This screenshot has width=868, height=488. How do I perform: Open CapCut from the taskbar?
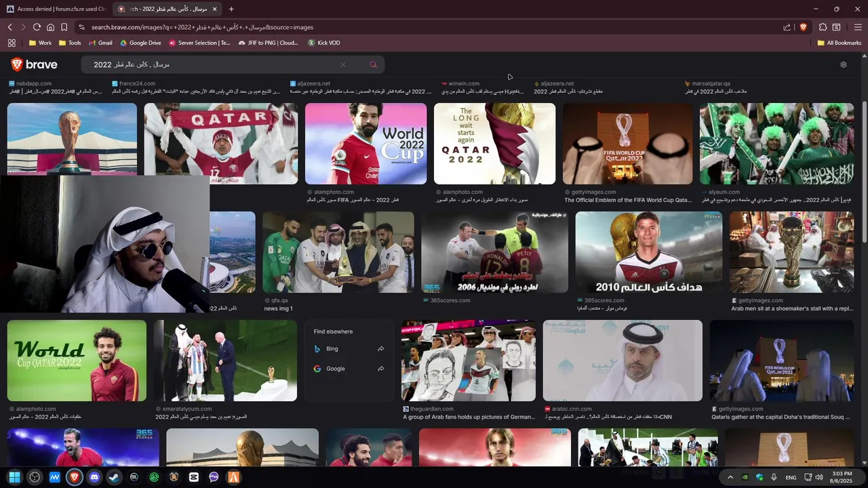click(x=194, y=477)
